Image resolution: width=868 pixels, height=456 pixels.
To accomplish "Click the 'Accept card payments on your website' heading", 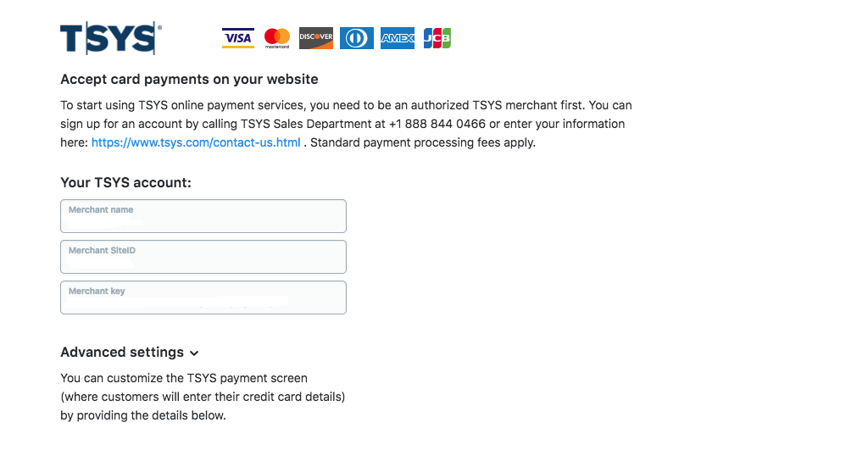I will click(x=189, y=79).
